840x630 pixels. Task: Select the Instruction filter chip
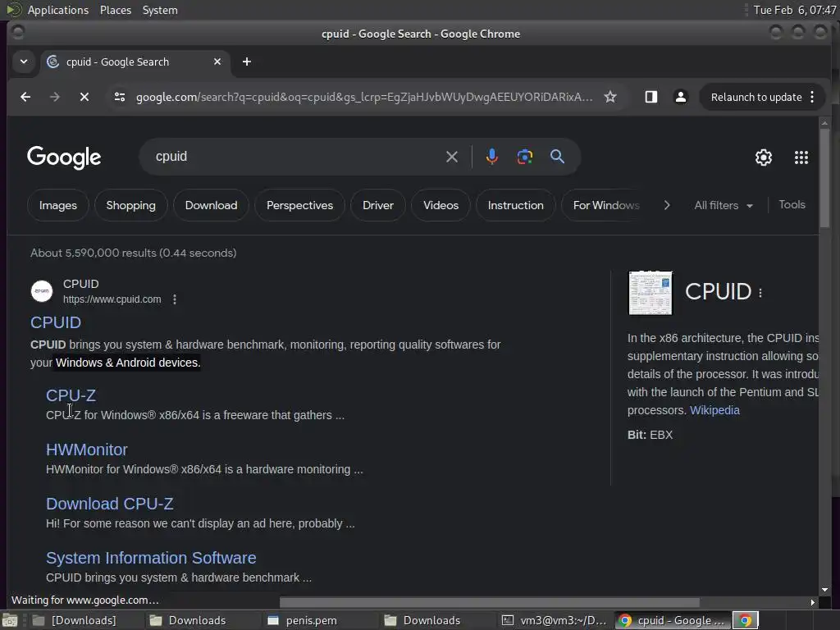coord(515,205)
